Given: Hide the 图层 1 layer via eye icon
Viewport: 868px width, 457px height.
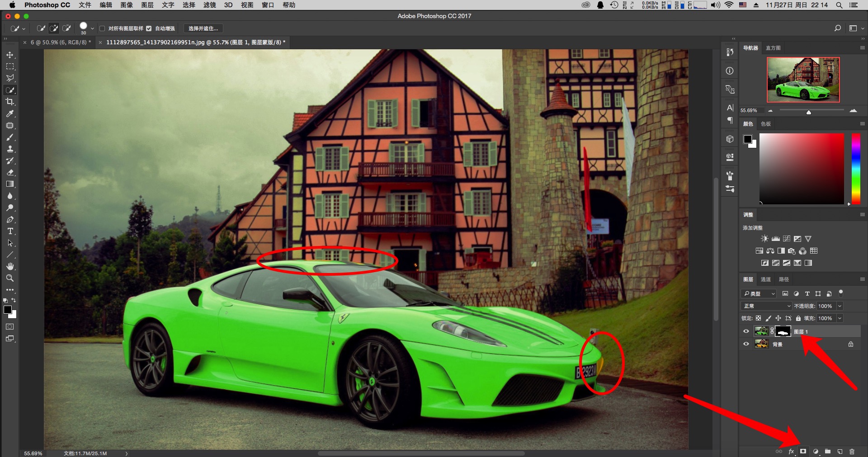Looking at the screenshot, I should [746, 331].
